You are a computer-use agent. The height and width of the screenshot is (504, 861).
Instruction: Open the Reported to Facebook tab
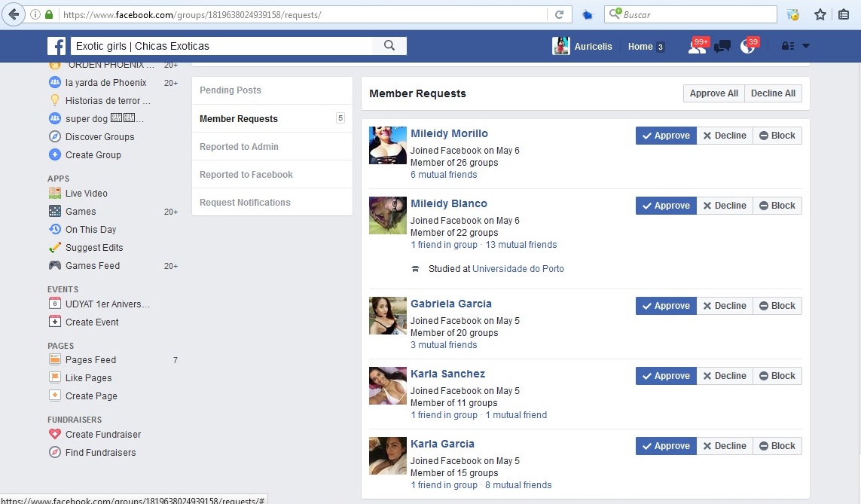[x=272, y=175]
